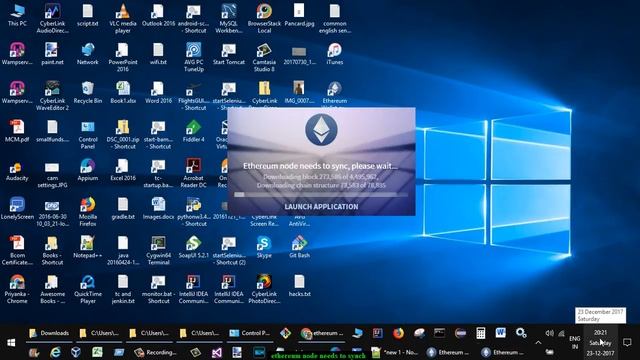The image size is (640, 360).
Task: Open LonelyScreen desktop icon
Action: click(x=17, y=208)
